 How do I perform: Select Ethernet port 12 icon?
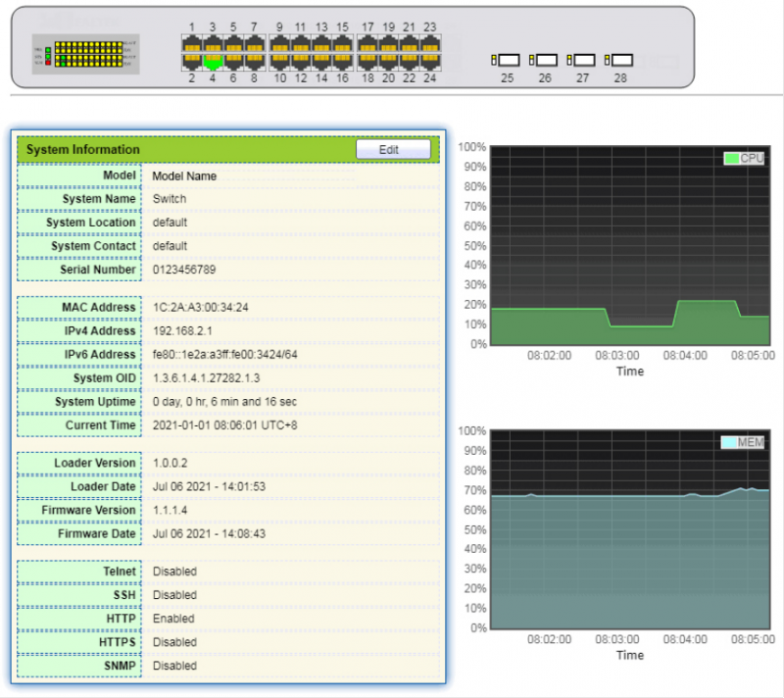tap(301, 62)
